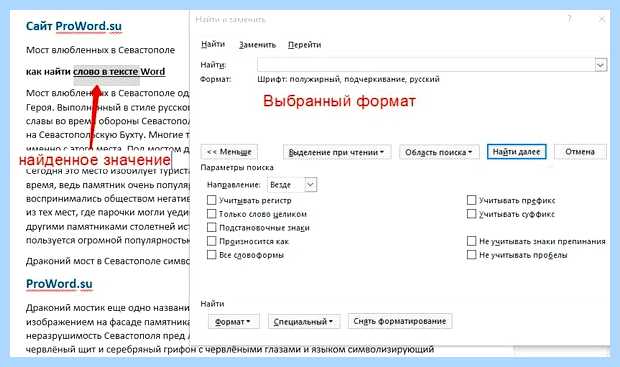620x367 pixels.
Task: Click the bold text как найти слово в тексте Word
Action: 95,72
